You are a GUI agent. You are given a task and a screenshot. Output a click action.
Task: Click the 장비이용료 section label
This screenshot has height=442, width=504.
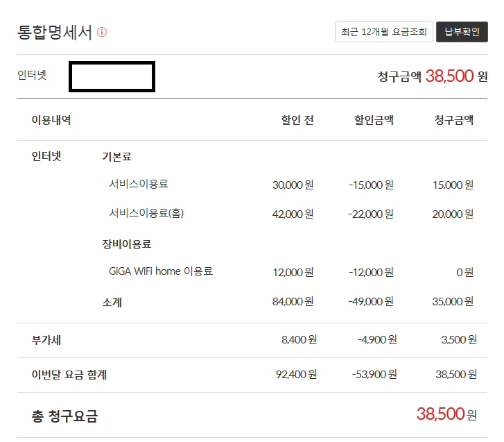click(127, 244)
